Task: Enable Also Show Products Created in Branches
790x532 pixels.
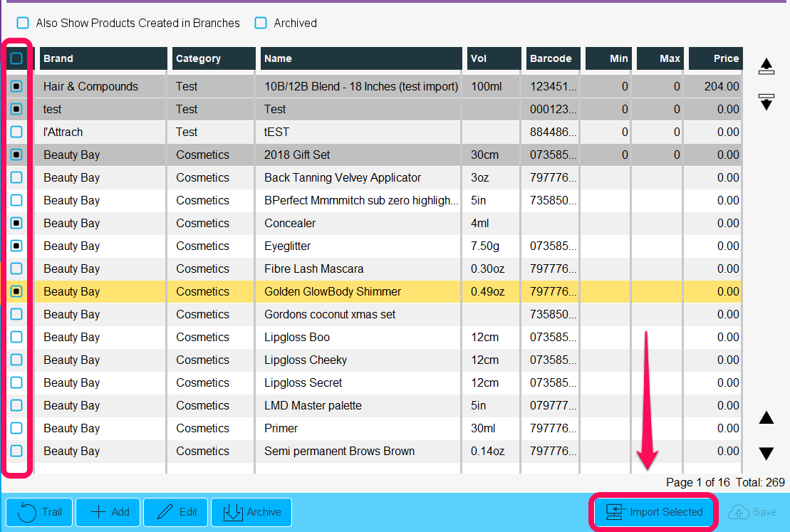Action: click(23, 23)
